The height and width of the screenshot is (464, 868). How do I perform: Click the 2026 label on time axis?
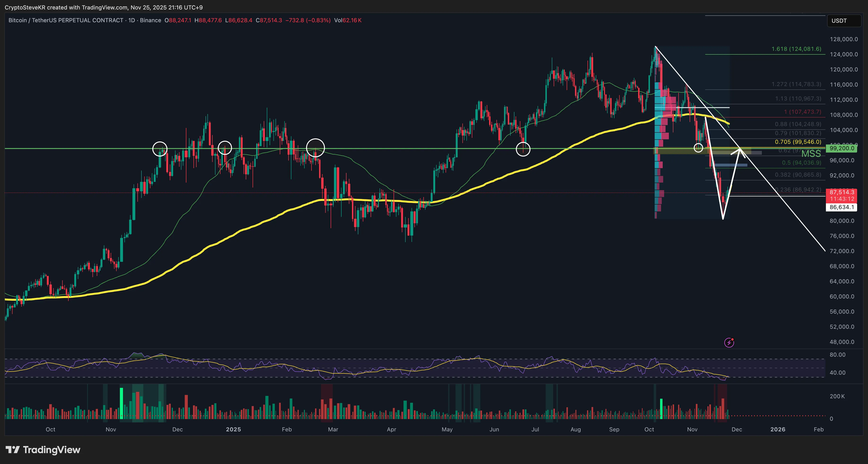point(778,429)
